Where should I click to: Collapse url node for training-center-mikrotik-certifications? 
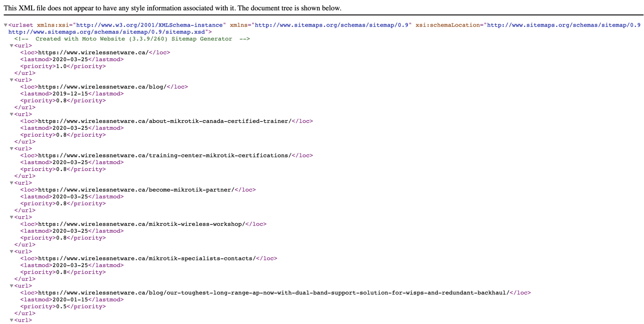pos(11,149)
